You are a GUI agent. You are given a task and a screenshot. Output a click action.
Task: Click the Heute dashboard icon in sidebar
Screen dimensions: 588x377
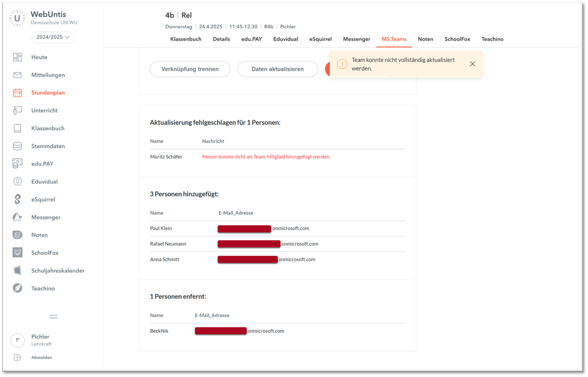click(17, 57)
